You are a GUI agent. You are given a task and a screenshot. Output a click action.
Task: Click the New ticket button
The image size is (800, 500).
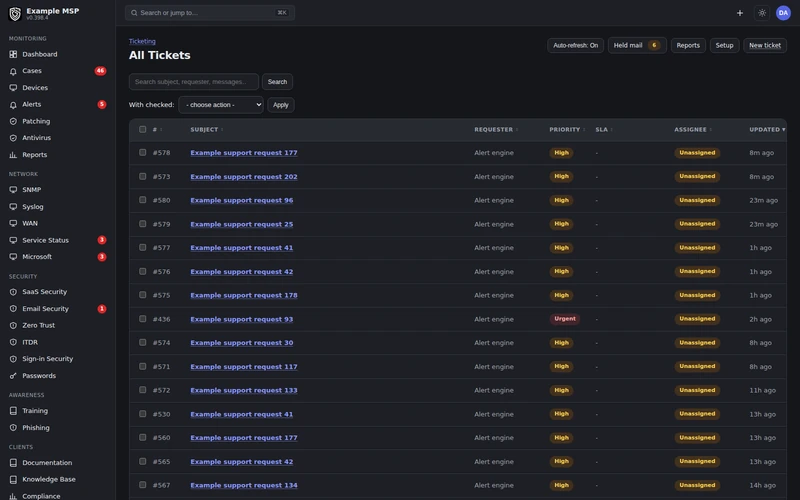click(x=765, y=45)
